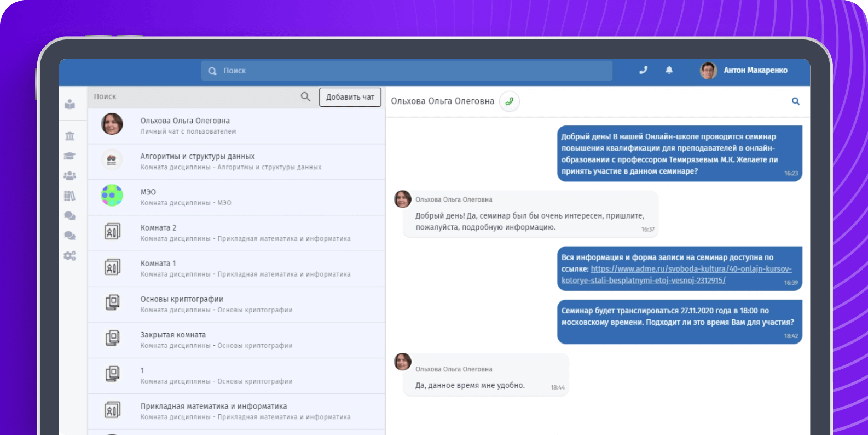Viewport: 868px width, 435px height.
Task: Open the Комната 2 chat
Action: coord(236,233)
